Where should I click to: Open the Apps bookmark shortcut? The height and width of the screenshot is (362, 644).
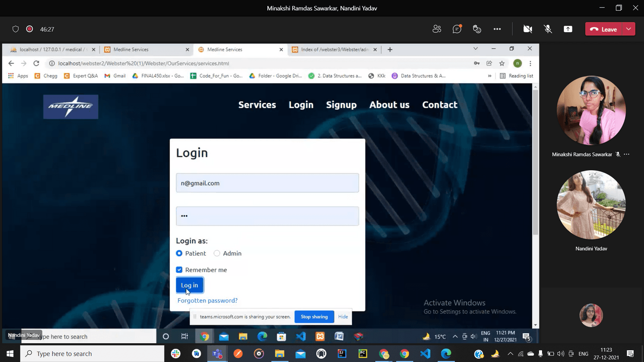tap(18, 76)
